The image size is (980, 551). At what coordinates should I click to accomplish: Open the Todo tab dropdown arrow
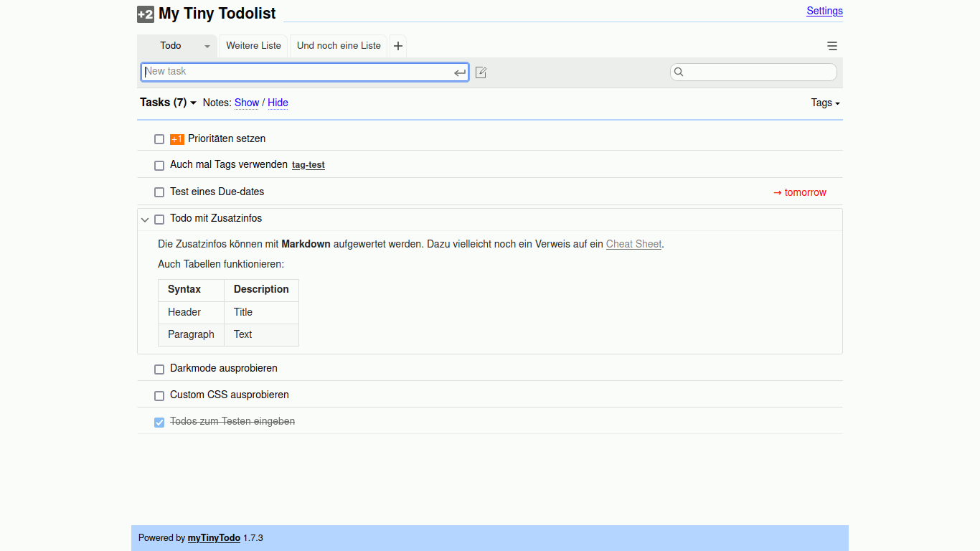coord(207,46)
